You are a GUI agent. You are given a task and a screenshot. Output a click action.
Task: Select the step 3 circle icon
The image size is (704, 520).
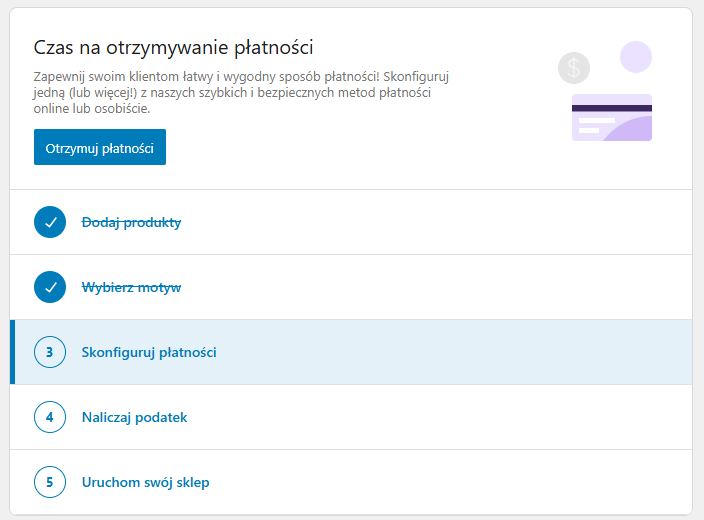pyautogui.click(x=49, y=352)
